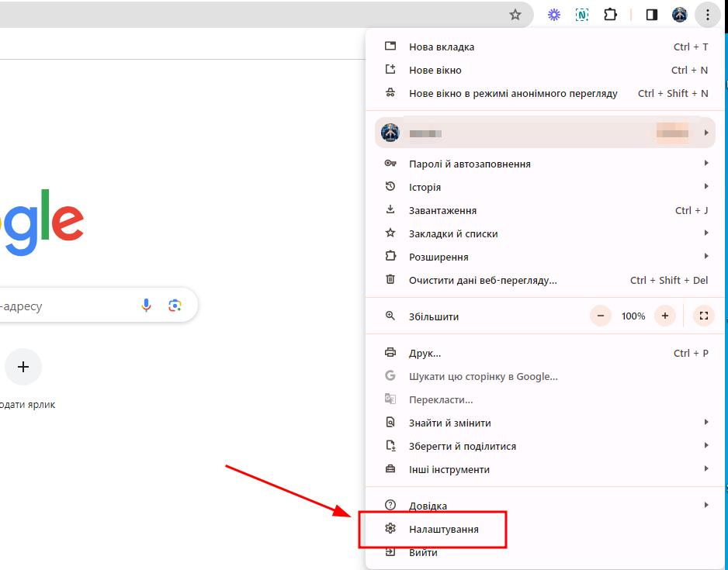
Task: Click the key icon beside Паролі
Action: [390, 163]
